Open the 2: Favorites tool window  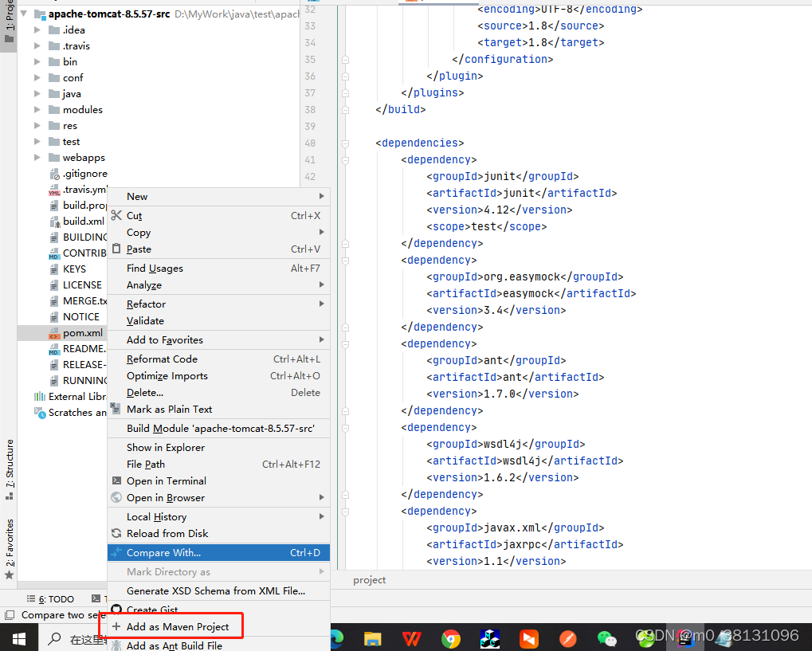coord(10,548)
